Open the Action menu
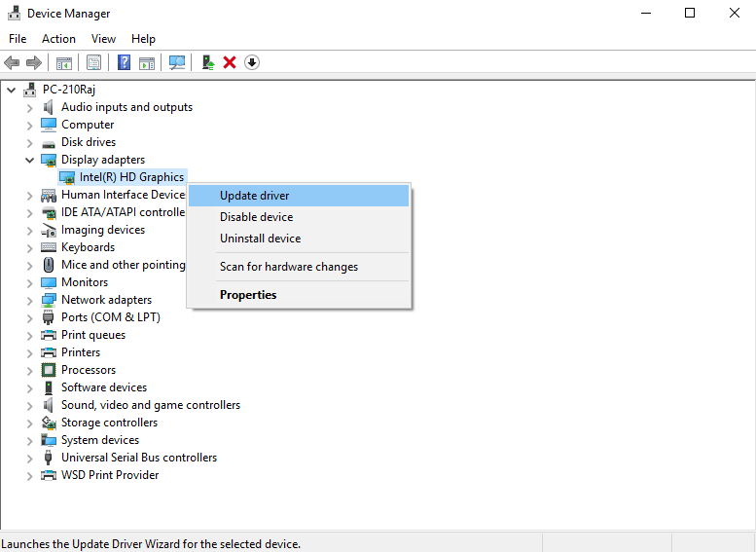 pos(58,39)
